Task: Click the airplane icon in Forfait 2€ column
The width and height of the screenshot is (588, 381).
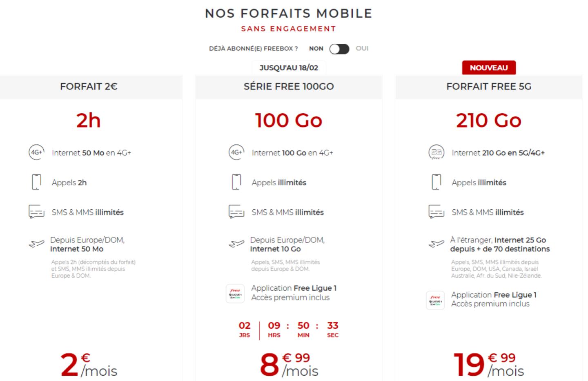Action: (x=36, y=244)
